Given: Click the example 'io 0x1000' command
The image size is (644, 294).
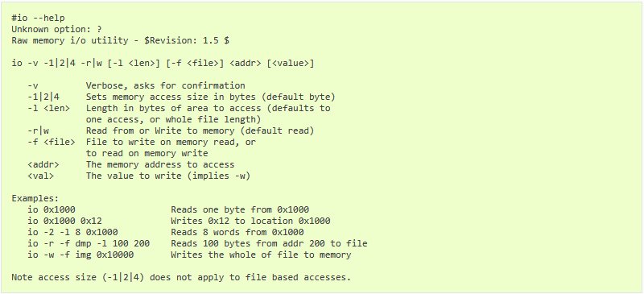Looking at the screenshot, I should [52, 209].
